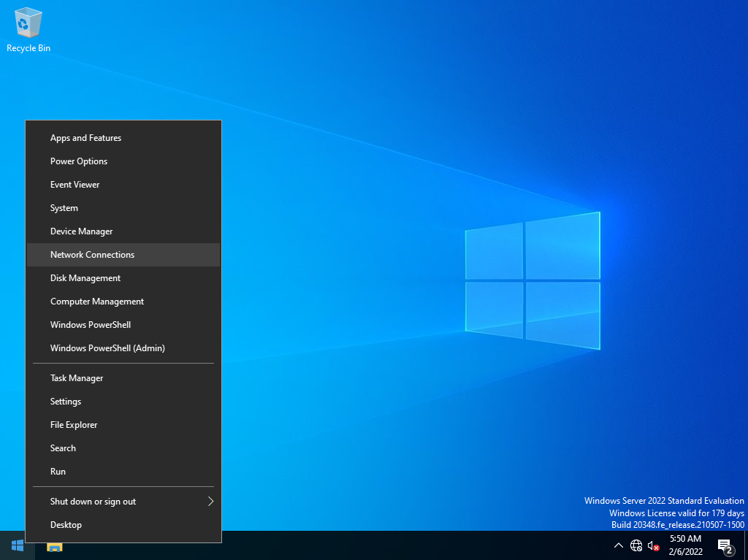Select Desktop at the menu bottom
The width and height of the screenshot is (748, 560).
click(123, 525)
